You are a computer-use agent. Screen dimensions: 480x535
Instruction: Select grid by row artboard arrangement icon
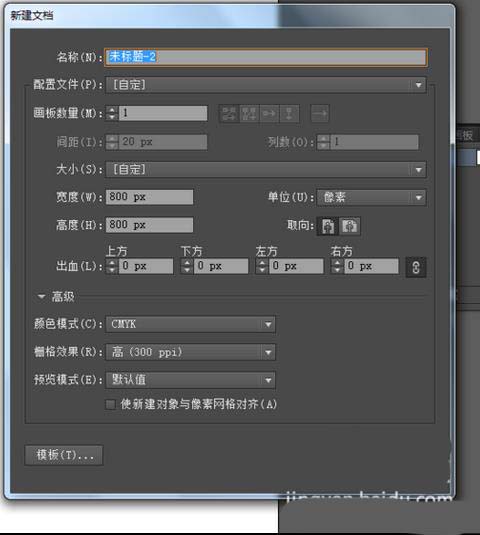coord(229,114)
